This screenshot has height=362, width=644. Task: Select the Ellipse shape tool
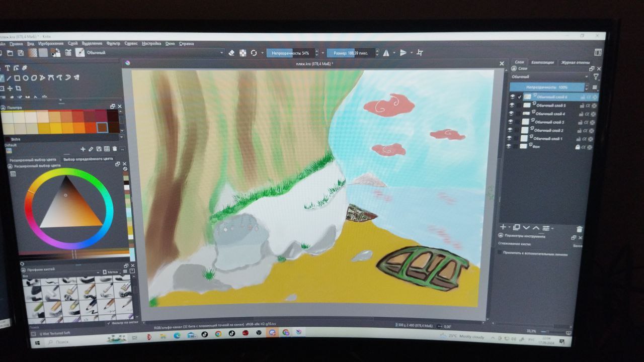(26, 78)
